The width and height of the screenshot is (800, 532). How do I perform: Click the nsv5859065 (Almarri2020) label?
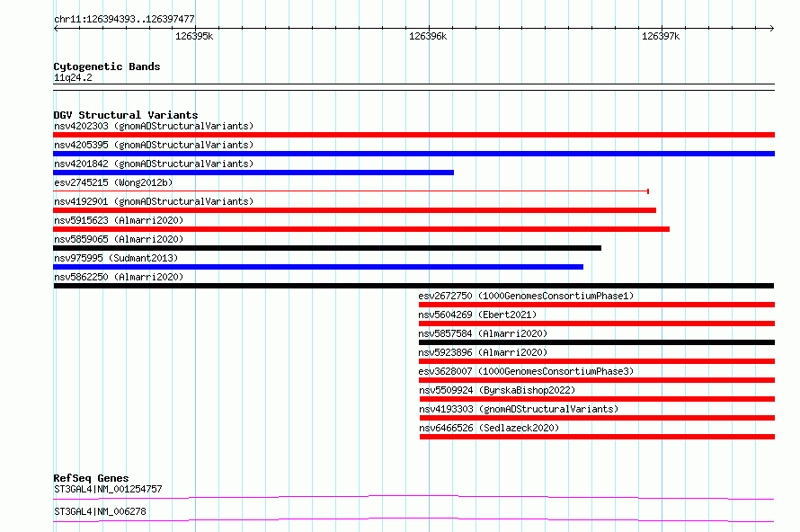119,239
